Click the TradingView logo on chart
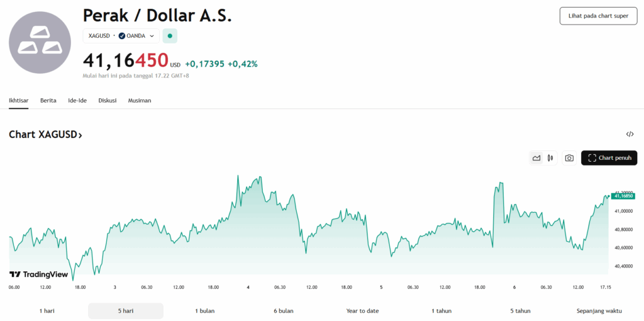The image size is (644, 321). 38,274
